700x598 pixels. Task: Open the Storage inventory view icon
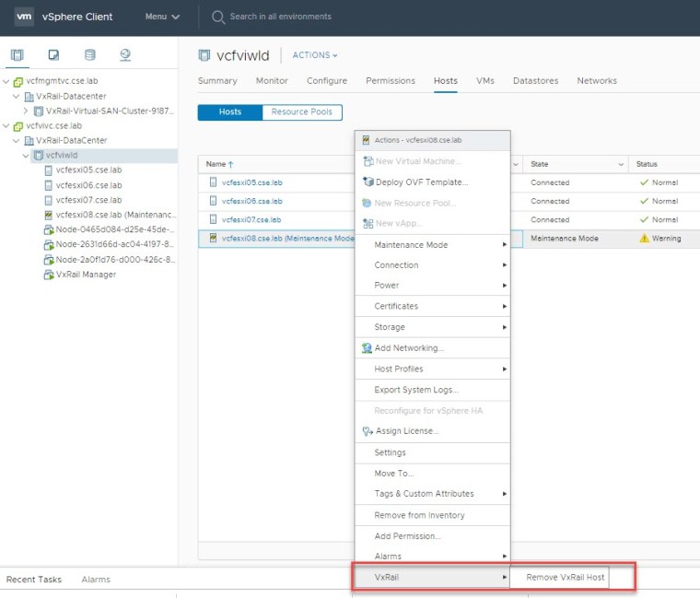point(89,54)
